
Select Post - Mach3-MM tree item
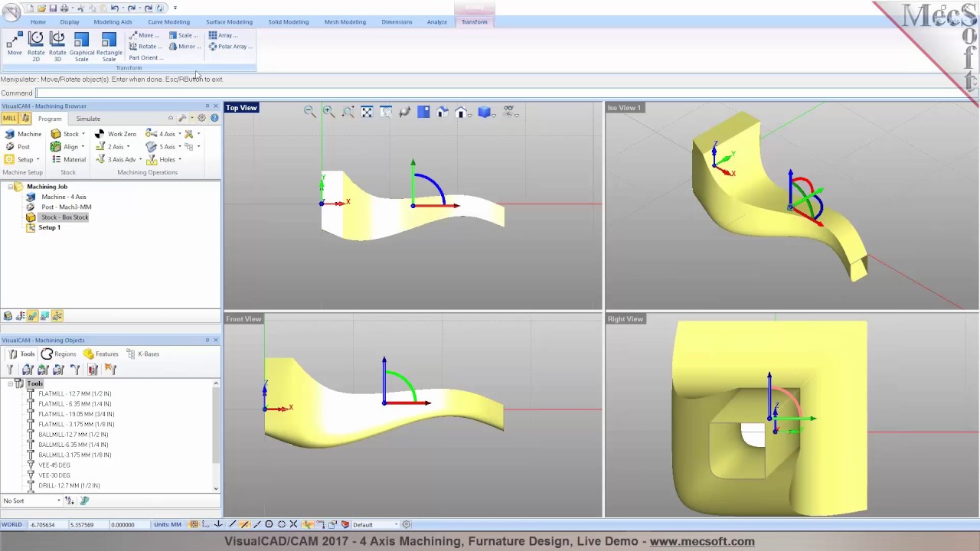(66, 207)
